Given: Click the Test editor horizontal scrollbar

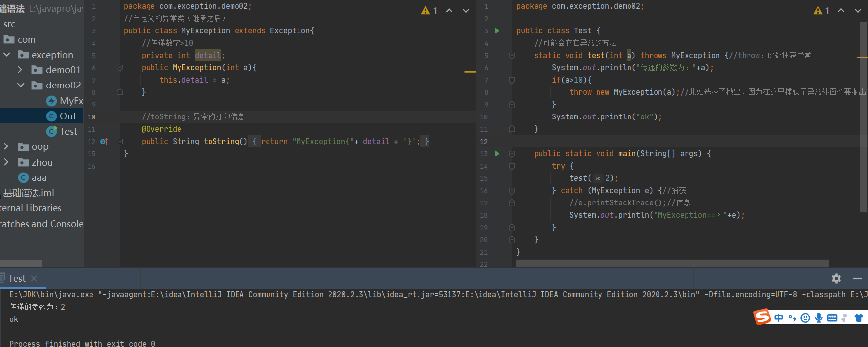Looking at the screenshot, I should 673,263.
